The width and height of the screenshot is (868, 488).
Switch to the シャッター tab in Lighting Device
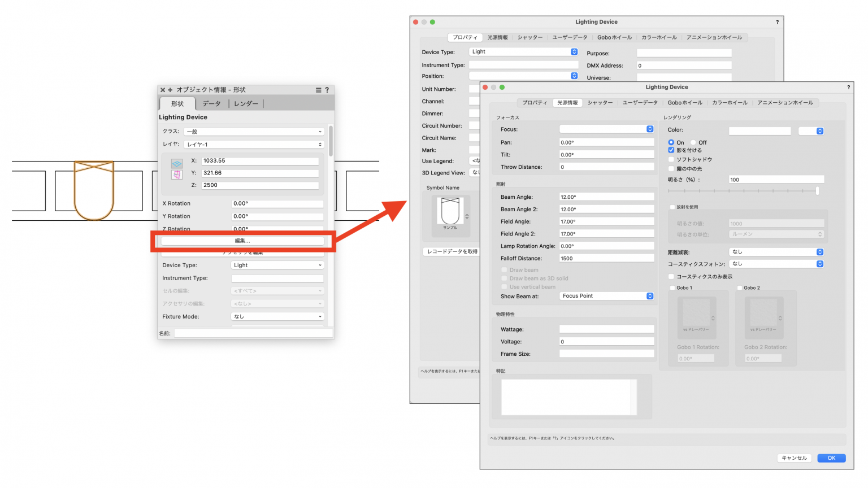click(600, 103)
